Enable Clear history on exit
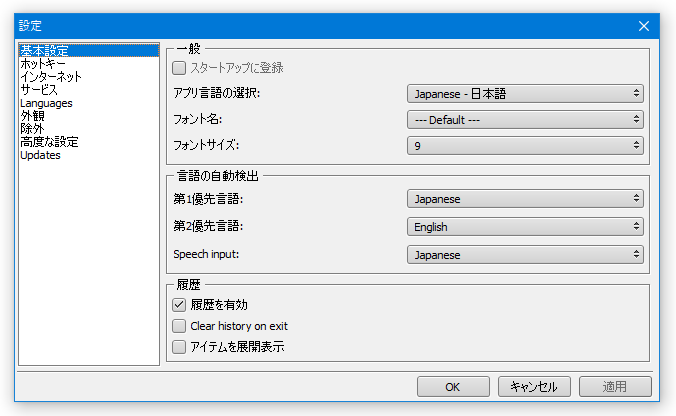676x416 pixels. (x=179, y=326)
